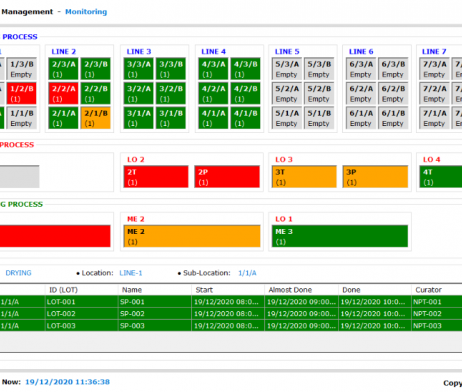
Task: Select green cell 2/1/A
Action: pyautogui.click(x=63, y=118)
